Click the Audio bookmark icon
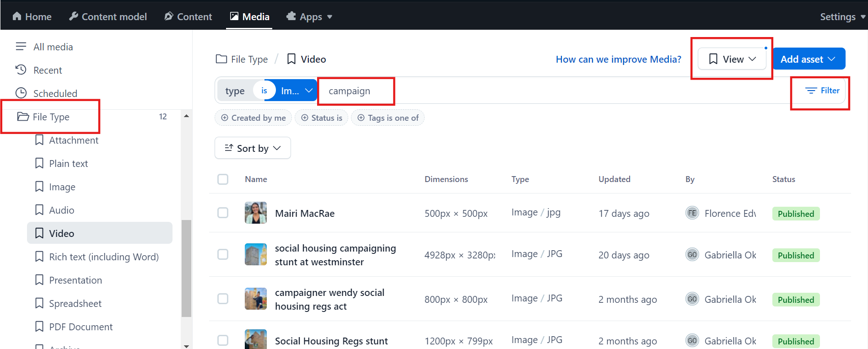This screenshot has height=349, width=868. click(x=39, y=210)
